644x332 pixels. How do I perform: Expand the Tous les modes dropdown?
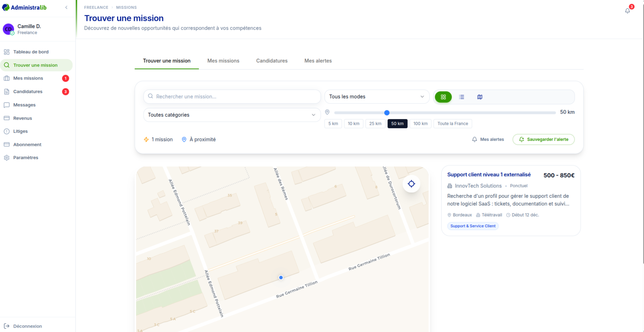click(377, 97)
